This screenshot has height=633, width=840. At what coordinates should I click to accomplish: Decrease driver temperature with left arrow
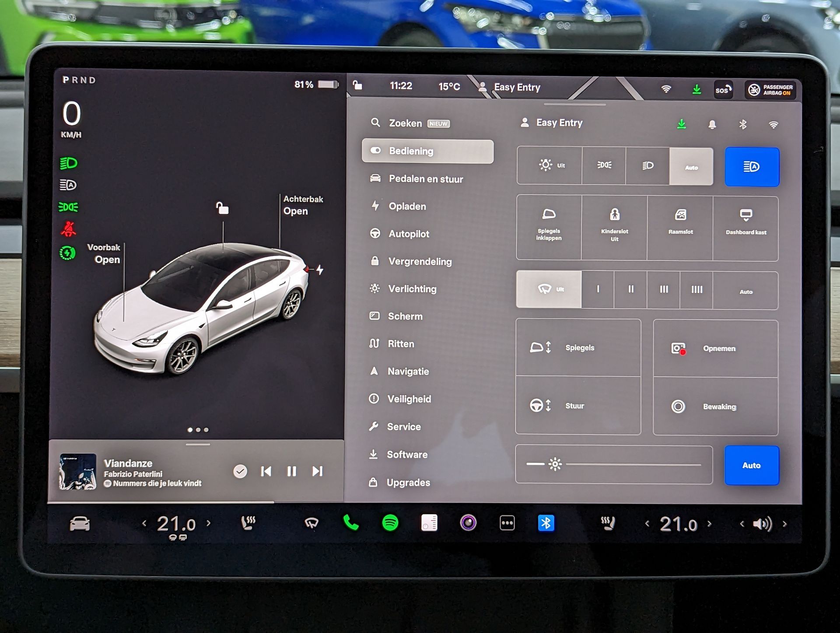coord(144,523)
